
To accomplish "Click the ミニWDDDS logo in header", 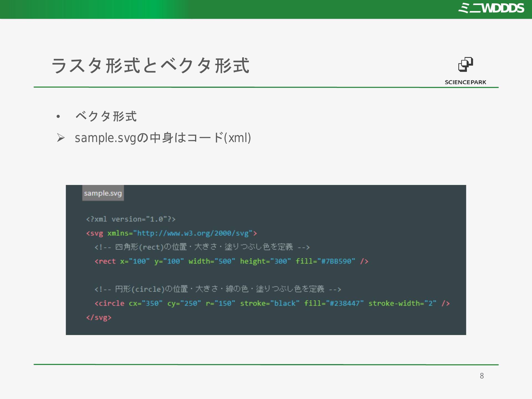I will click(x=491, y=8).
